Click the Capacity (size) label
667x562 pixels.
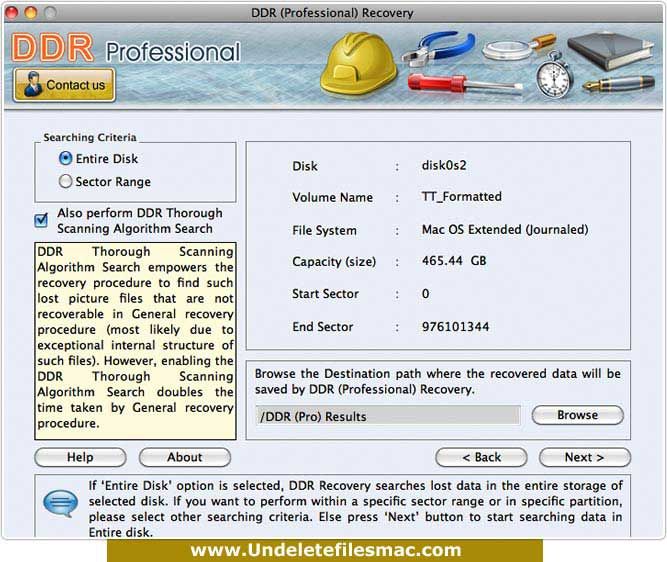(334, 262)
